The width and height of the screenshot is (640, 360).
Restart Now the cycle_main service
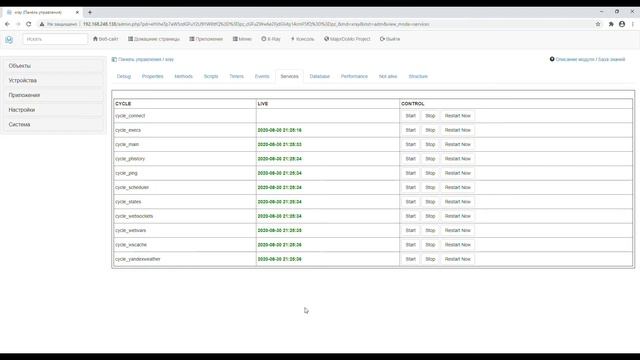(458, 144)
